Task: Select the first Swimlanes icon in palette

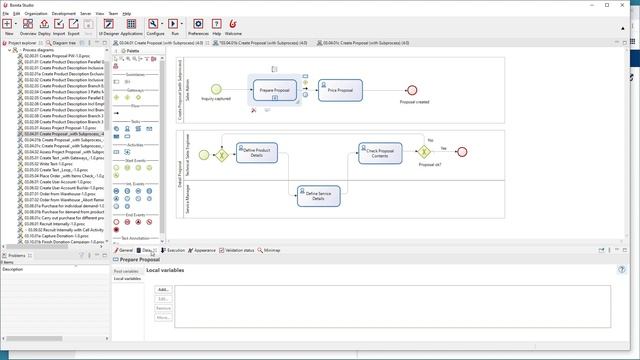Action: click(116, 82)
